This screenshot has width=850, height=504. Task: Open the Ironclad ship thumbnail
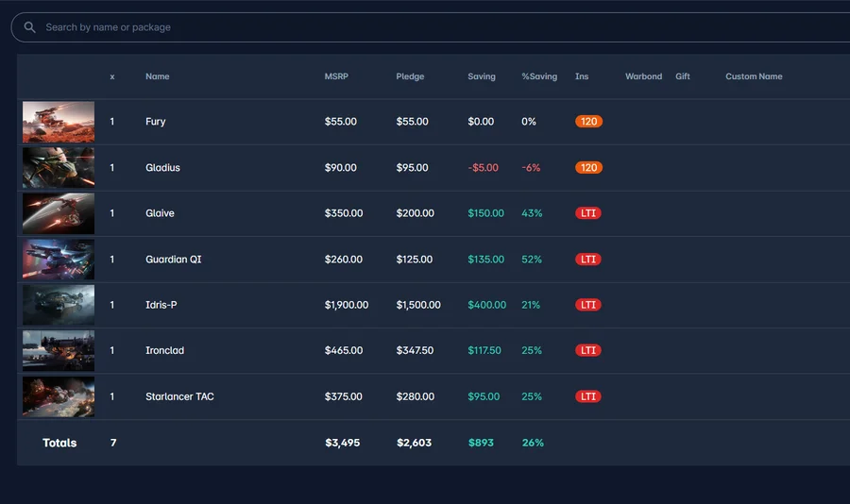tap(59, 350)
